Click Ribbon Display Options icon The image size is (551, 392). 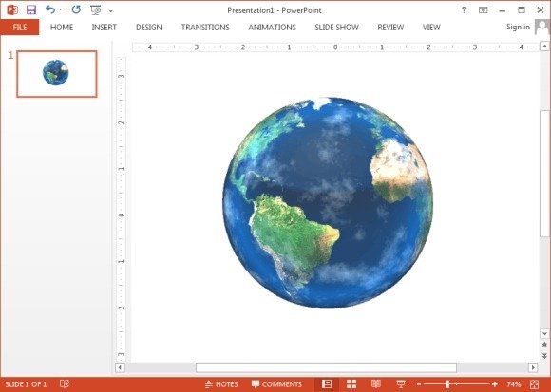click(484, 10)
